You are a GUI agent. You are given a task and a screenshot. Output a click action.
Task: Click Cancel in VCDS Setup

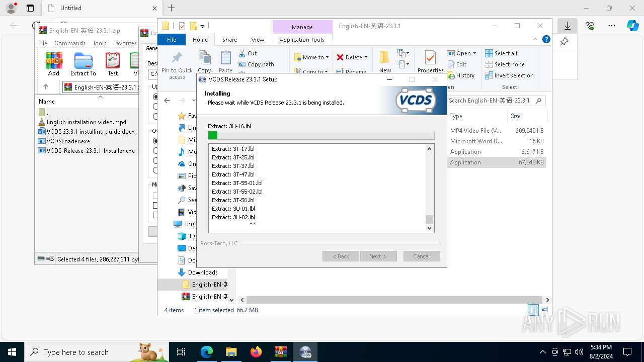coord(422,256)
